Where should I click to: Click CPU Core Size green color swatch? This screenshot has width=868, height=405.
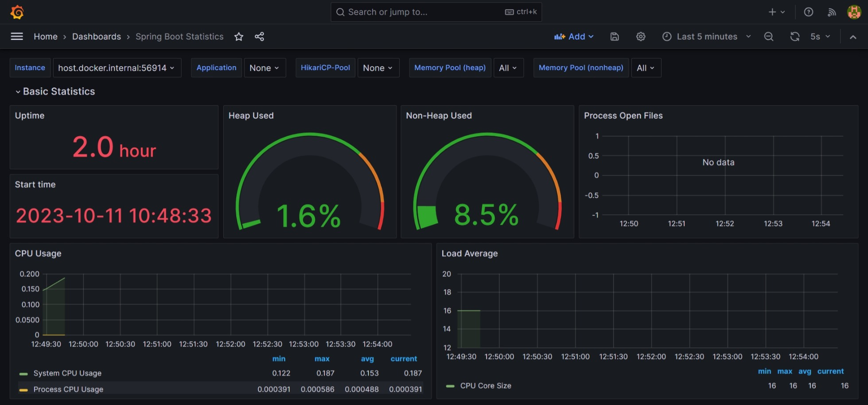click(x=450, y=386)
